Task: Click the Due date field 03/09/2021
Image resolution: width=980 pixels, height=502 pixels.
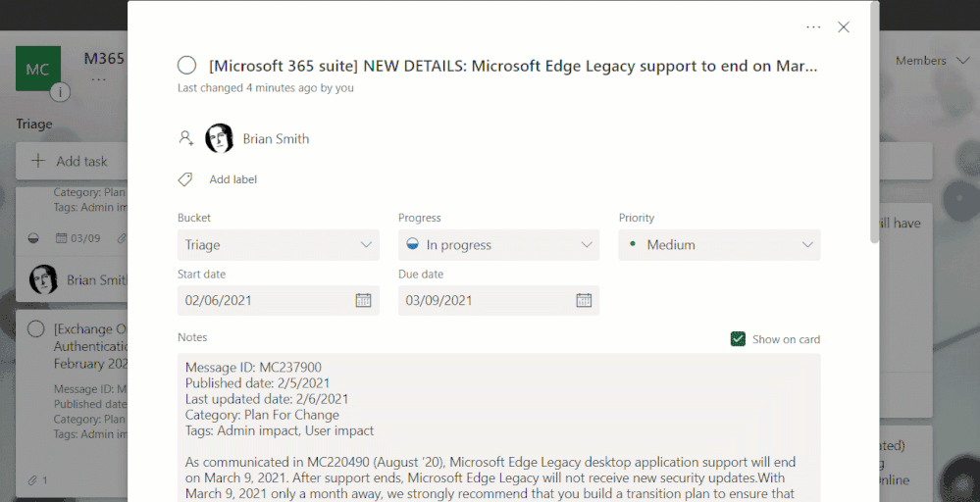Action: pyautogui.click(x=498, y=300)
